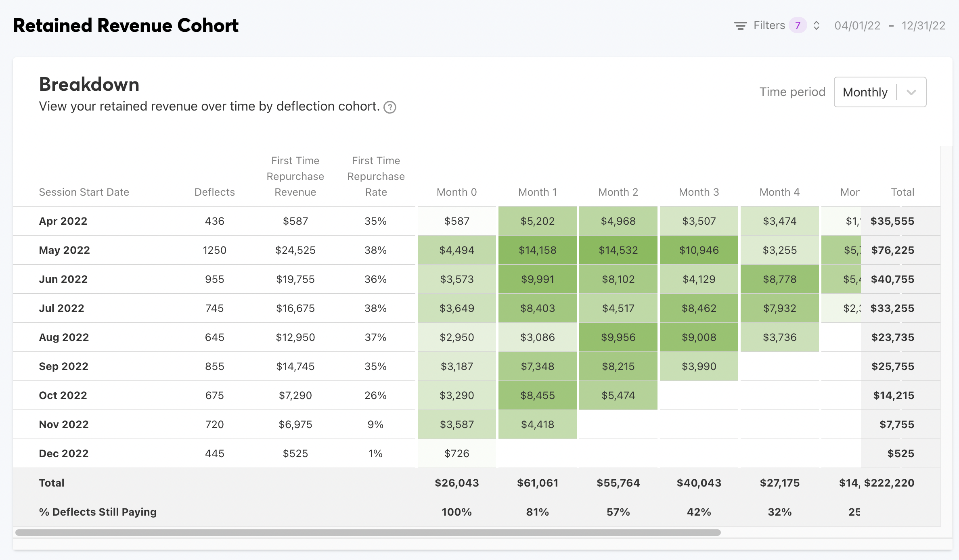Click the end date 12/31/22
The image size is (959, 560).
pos(923,26)
